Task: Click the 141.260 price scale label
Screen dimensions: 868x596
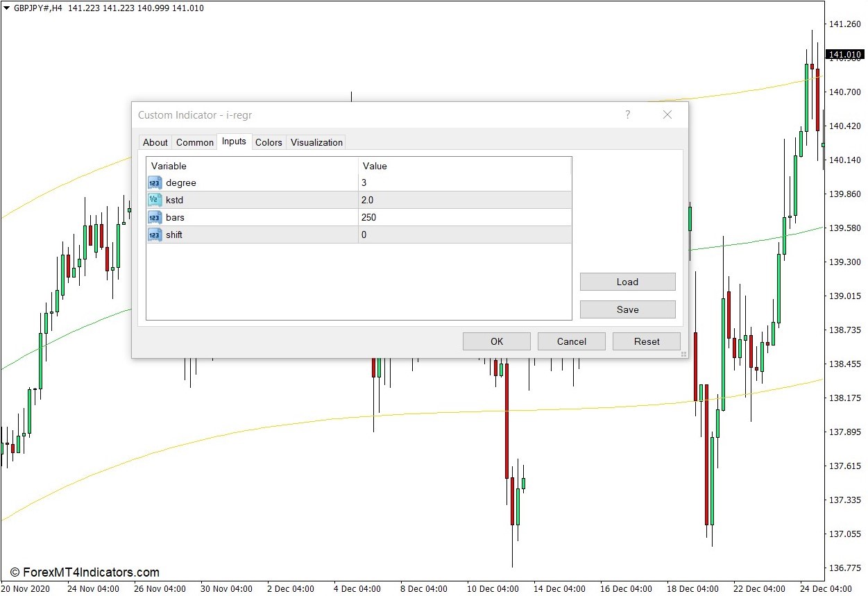Action: pyautogui.click(x=845, y=24)
